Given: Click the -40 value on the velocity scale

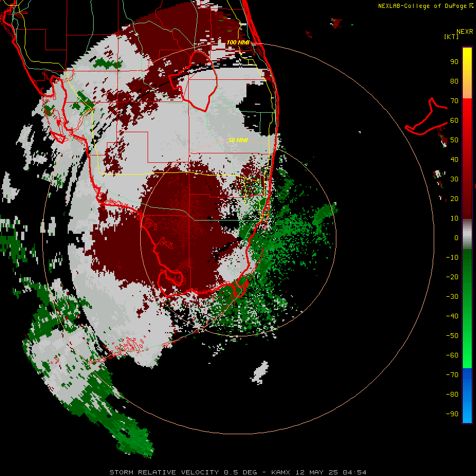Looking at the screenshot, I should pos(452,316).
